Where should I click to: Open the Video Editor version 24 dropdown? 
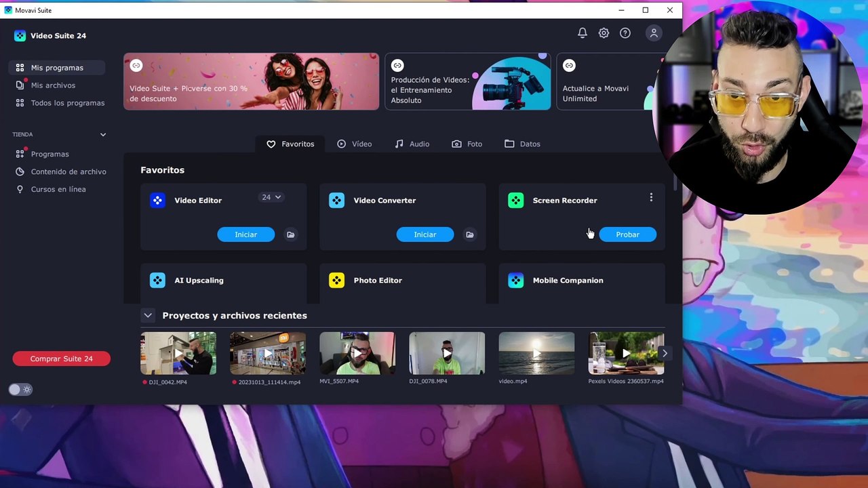click(x=271, y=197)
